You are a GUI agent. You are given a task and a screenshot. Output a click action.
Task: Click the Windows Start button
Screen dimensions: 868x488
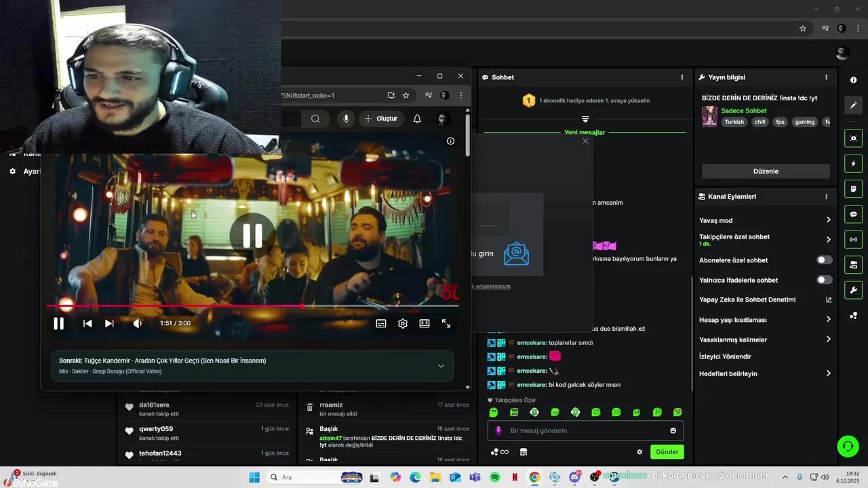(x=254, y=477)
